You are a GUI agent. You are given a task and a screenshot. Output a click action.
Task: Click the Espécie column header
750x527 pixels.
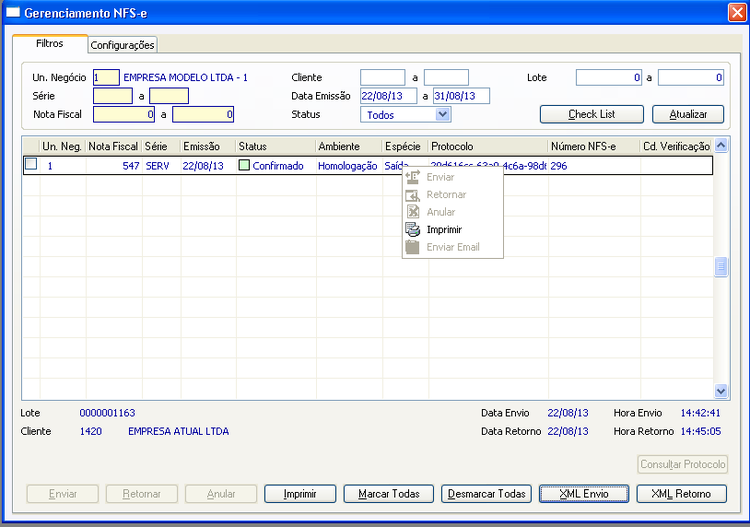tap(405, 146)
